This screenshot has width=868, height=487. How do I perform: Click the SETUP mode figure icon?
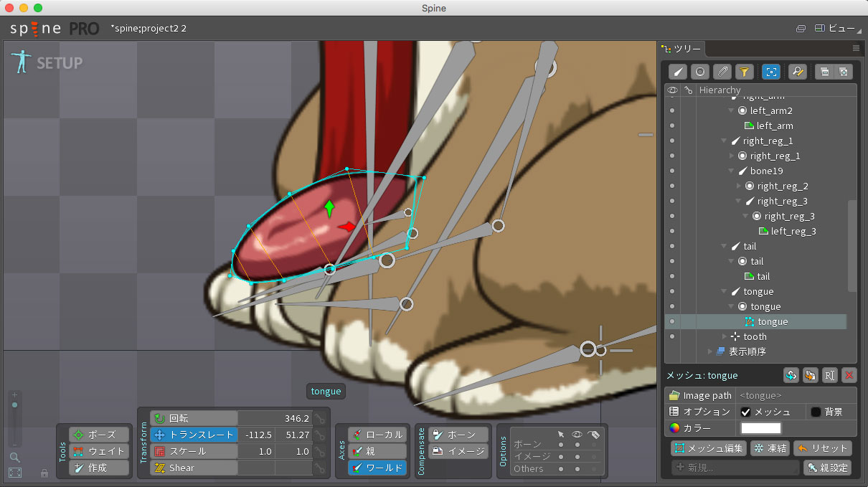coord(20,62)
